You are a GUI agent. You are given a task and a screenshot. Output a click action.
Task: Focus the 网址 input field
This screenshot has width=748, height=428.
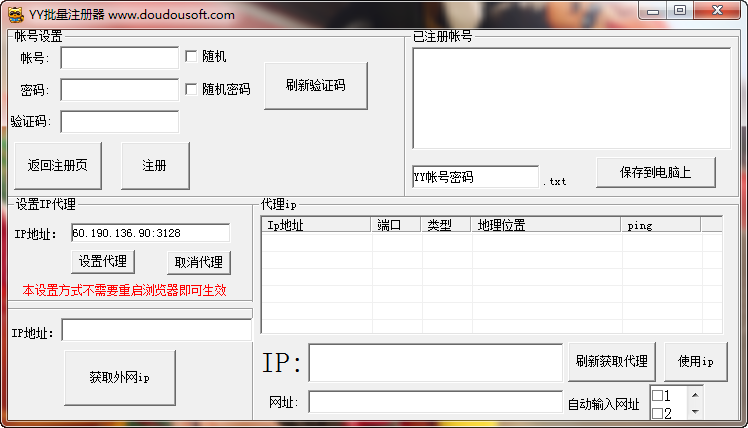436,402
